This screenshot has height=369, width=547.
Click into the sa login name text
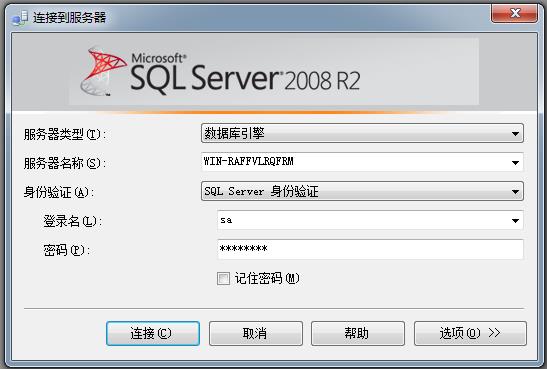[x=226, y=220]
